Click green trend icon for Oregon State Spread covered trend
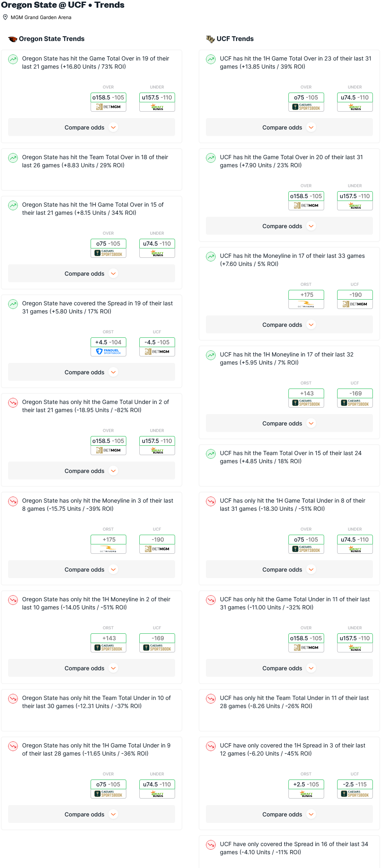The width and height of the screenshot is (381, 868). point(13,304)
